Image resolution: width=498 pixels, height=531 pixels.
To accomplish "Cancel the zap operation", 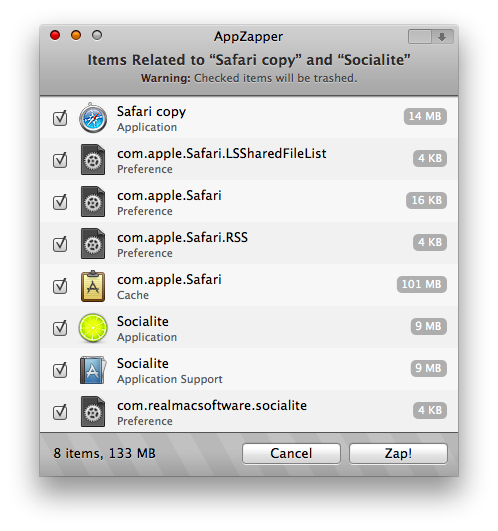I will click(291, 453).
